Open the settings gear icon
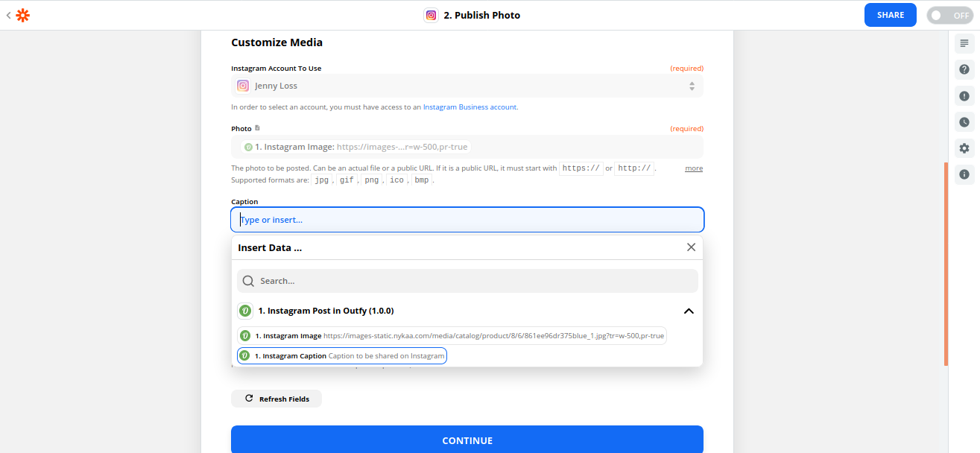The height and width of the screenshot is (453, 980). coord(964,148)
